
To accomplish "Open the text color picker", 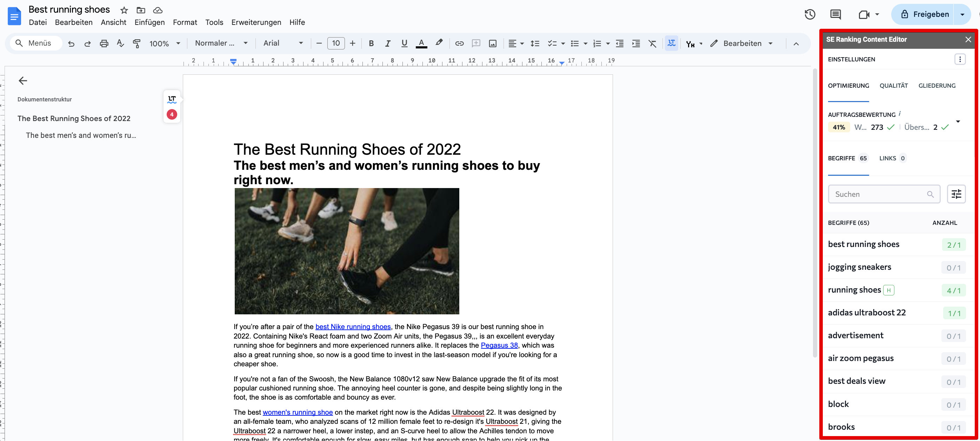I will coord(421,43).
